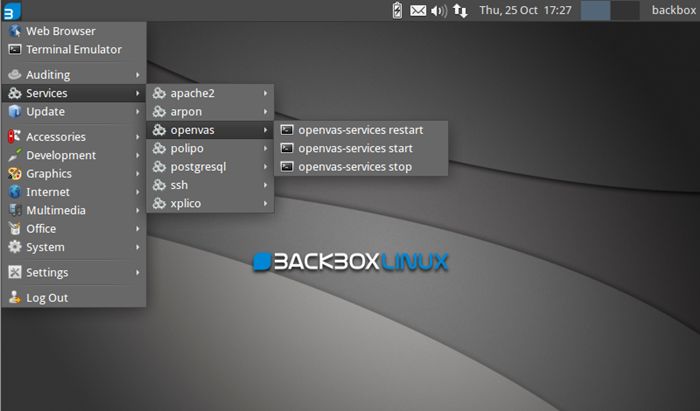
Task: Open the Office menu category
Action: 74,228
